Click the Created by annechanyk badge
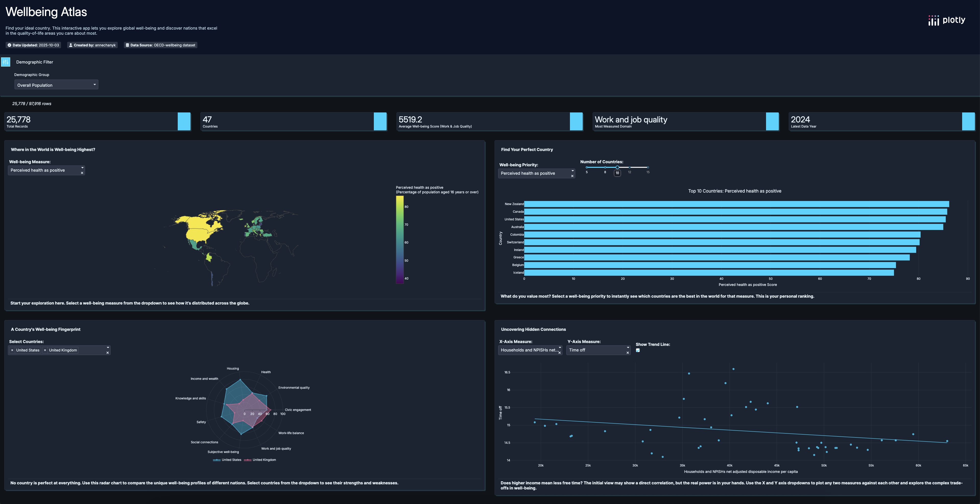Viewport: 980px width, 504px height. point(92,45)
